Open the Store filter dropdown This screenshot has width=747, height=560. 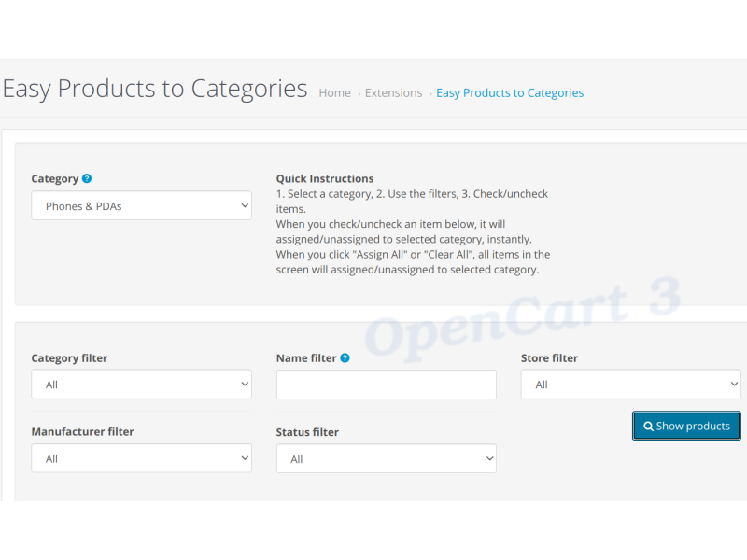630,384
